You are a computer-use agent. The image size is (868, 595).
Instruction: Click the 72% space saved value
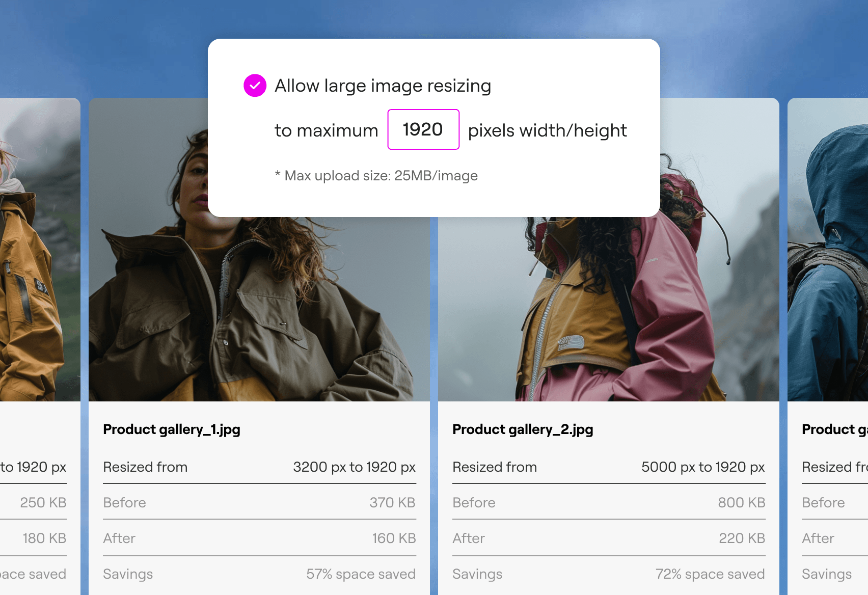pyautogui.click(x=710, y=574)
